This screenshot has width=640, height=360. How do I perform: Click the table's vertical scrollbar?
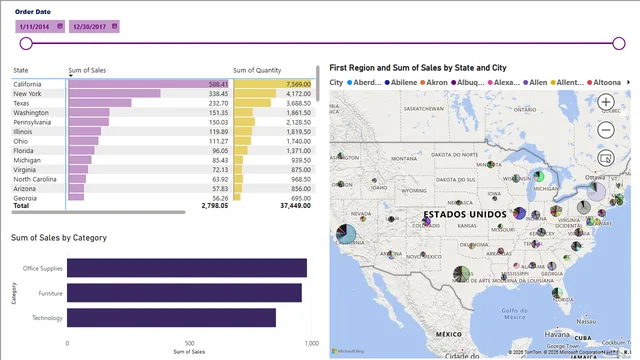tap(318, 84)
